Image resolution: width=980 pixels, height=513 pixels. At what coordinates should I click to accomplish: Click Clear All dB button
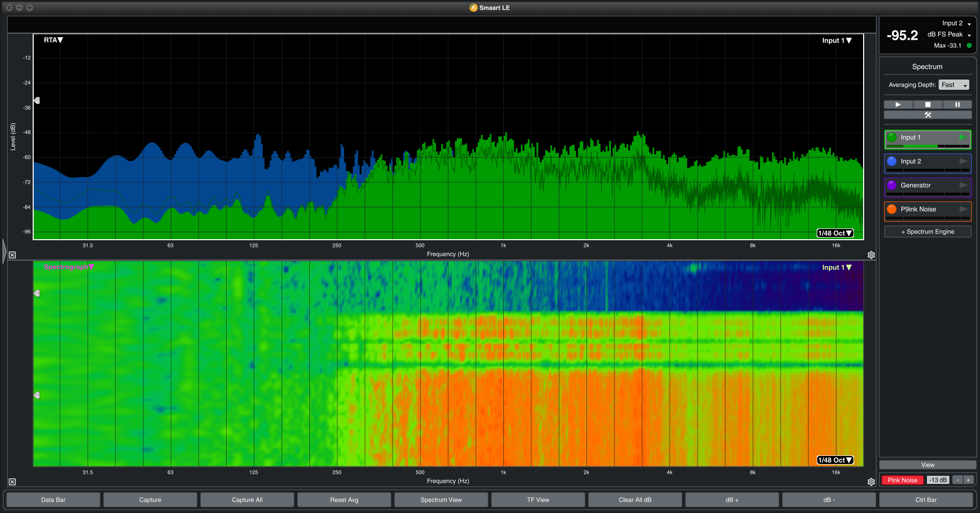(x=635, y=500)
